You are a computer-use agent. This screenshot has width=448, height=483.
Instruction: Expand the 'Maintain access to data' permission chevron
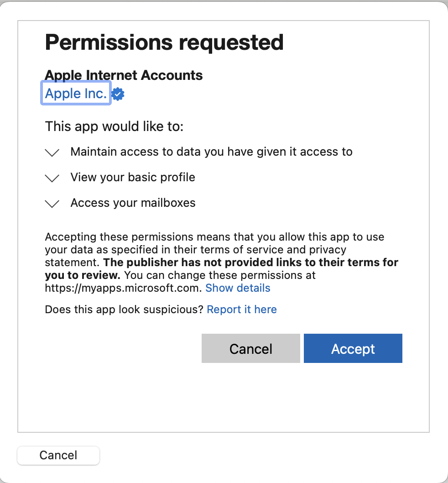(x=53, y=152)
